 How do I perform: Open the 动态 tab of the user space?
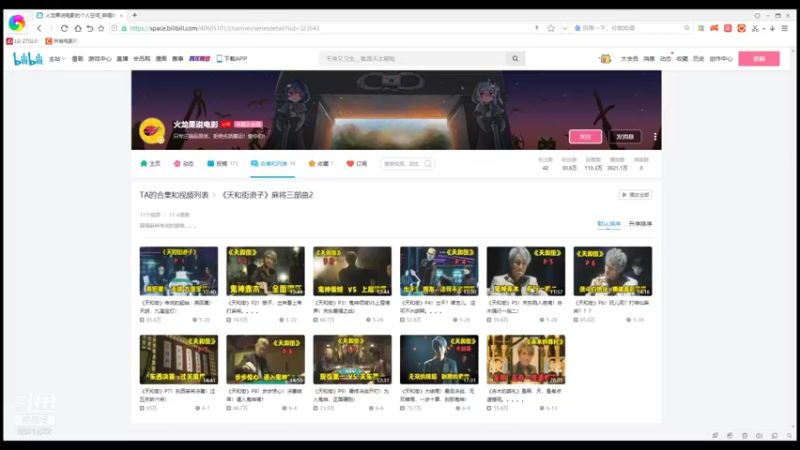coord(184,164)
